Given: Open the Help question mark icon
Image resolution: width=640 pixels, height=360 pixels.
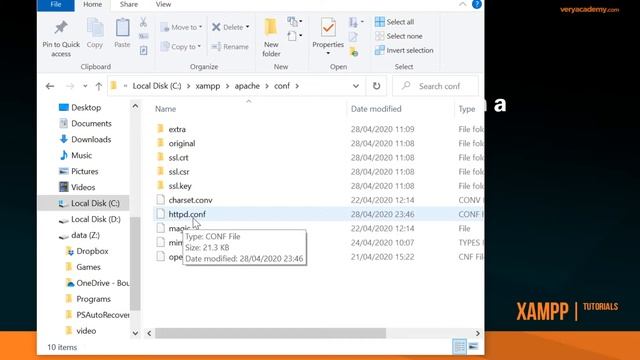Looking at the screenshot, I should pyautogui.click(x=476, y=4).
